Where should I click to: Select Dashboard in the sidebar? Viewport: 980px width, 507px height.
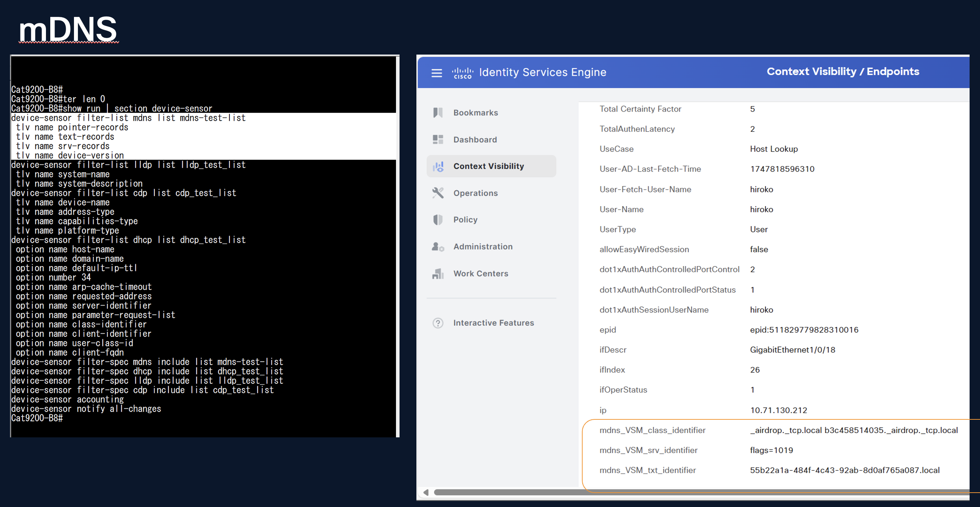[475, 140]
